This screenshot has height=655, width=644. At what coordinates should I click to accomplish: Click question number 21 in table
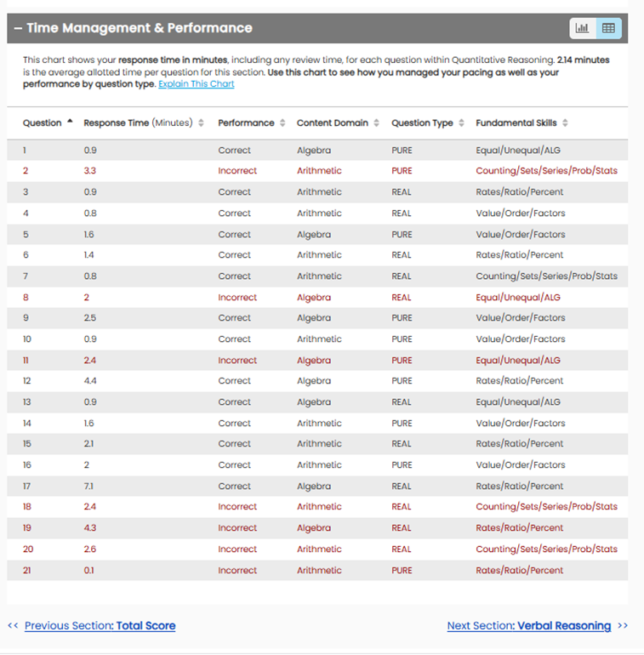pyautogui.click(x=27, y=570)
